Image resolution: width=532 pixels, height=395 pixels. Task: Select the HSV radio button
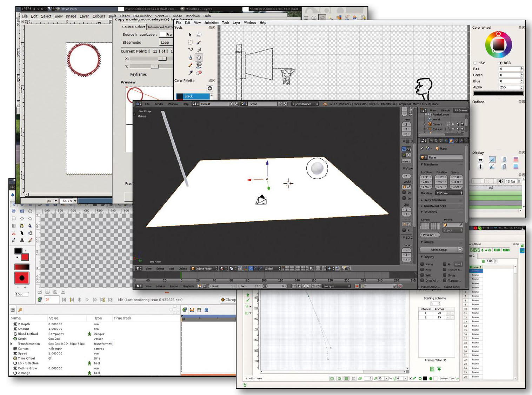tap(475, 63)
